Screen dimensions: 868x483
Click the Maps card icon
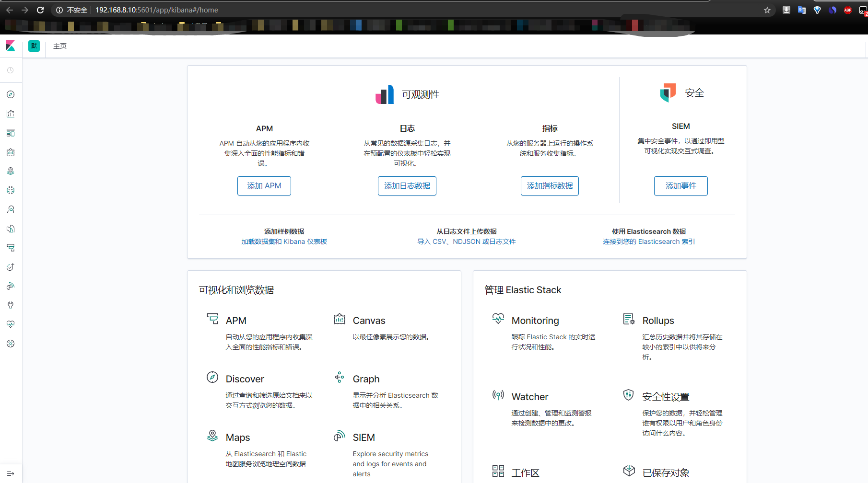(212, 436)
